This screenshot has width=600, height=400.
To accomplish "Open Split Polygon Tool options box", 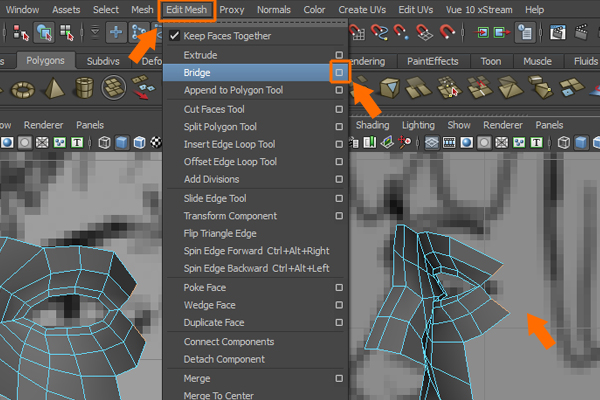I will [339, 126].
